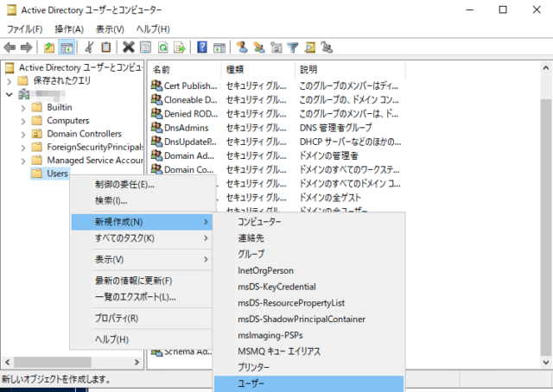Expand the ForeignSecurityPrincipals tree node
Image resolution: width=553 pixels, height=392 pixels.
23,148
